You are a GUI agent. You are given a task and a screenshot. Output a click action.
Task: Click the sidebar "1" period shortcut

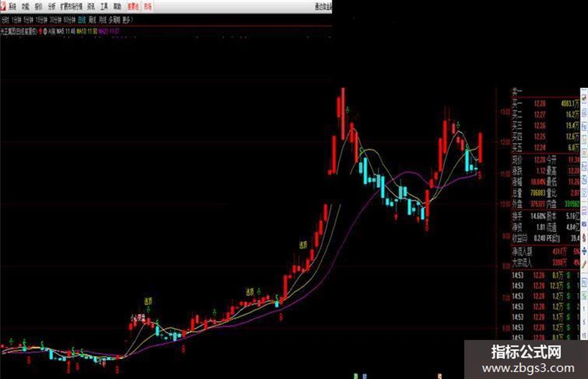[x=584, y=309]
